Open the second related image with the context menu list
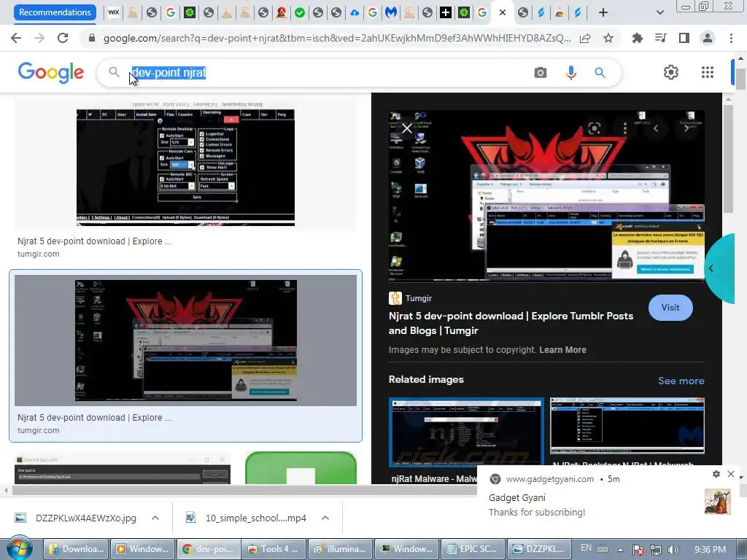Screen dimensions: 747x560 (627, 426)
